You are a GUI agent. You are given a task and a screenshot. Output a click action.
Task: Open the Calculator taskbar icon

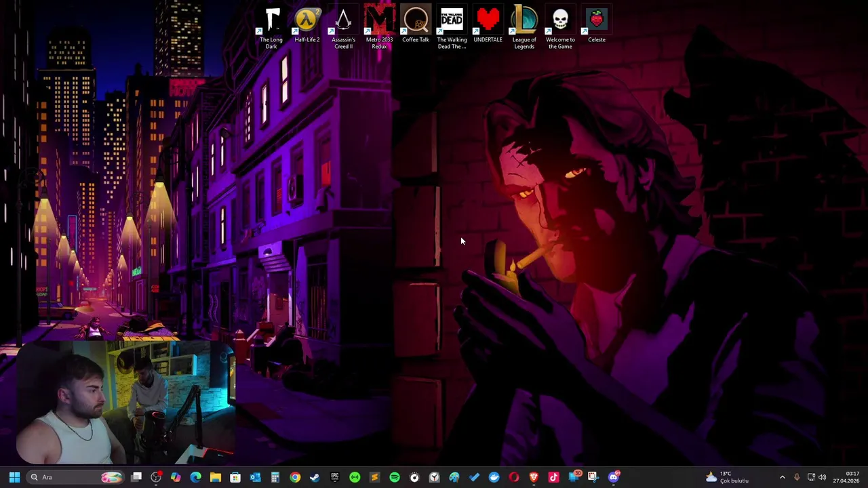(x=275, y=477)
